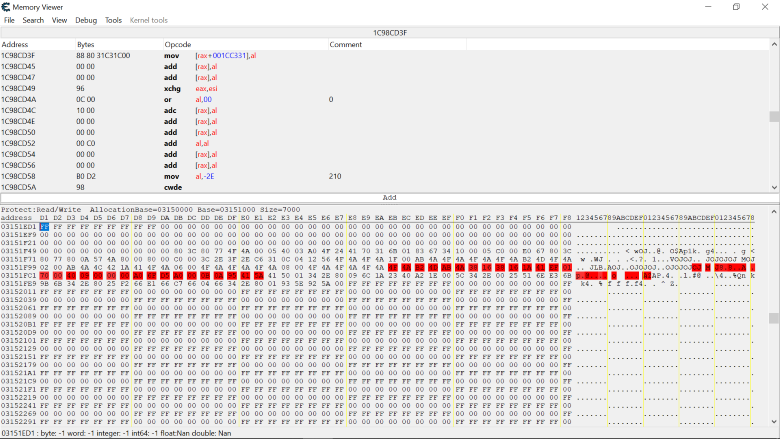Screen dimensions: 780x439
Task: Select the or al,00 instruction row
Action: 385,99
